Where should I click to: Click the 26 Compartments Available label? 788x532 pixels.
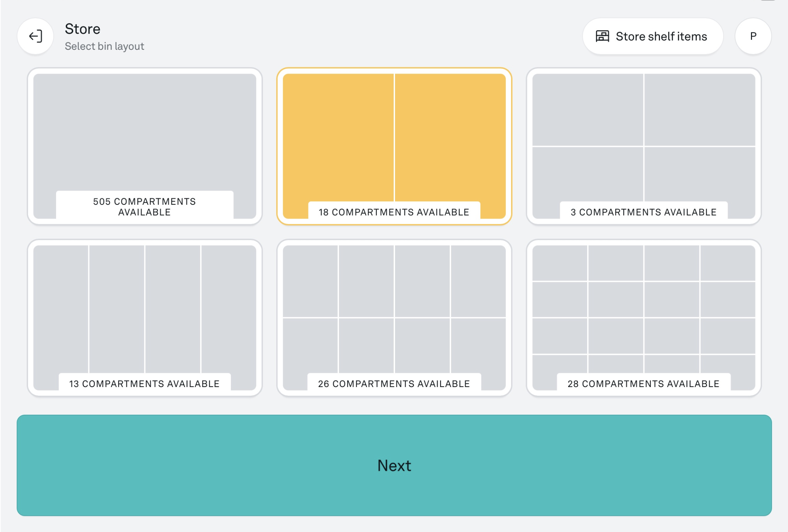point(394,384)
